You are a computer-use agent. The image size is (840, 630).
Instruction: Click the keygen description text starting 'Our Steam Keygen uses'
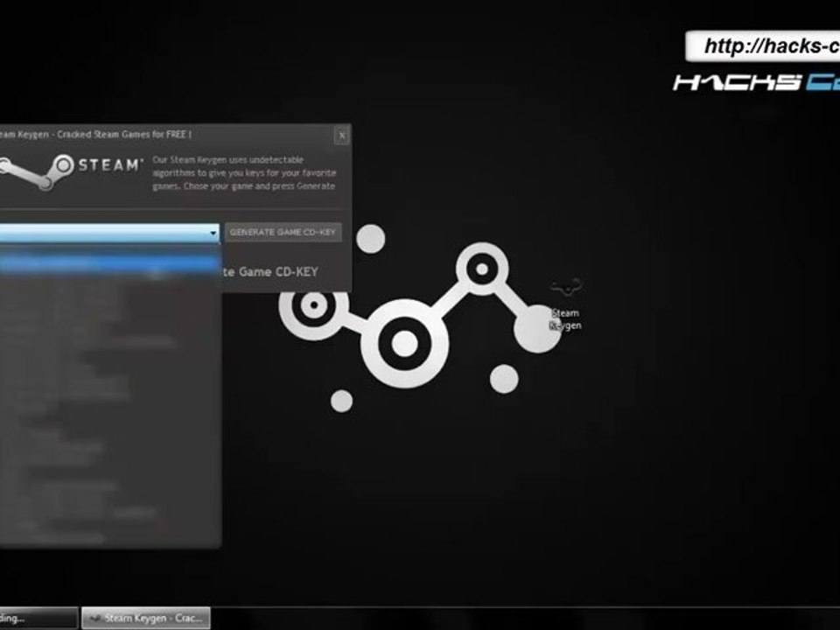(x=244, y=173)
